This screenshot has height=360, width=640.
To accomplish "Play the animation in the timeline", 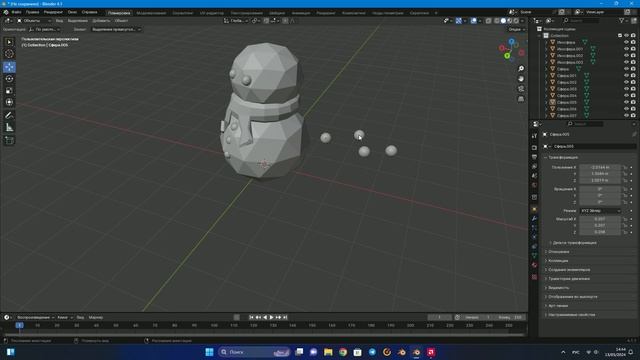I will point(271,317).
